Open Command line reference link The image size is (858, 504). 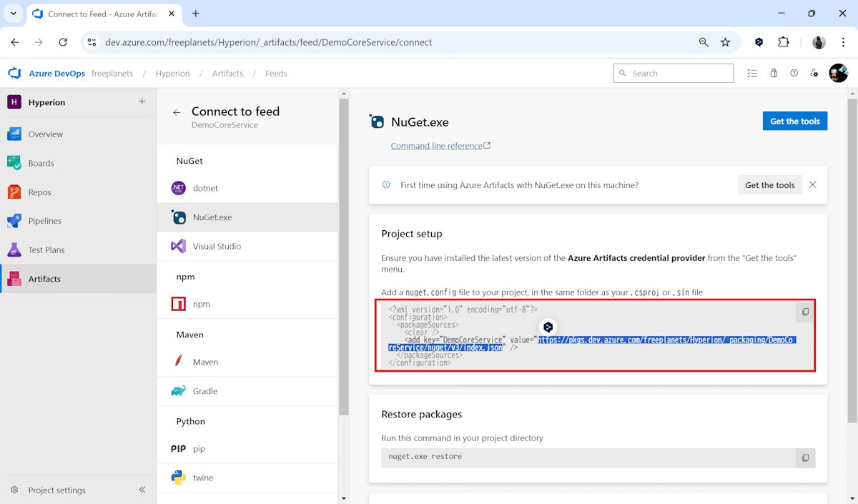440,146
